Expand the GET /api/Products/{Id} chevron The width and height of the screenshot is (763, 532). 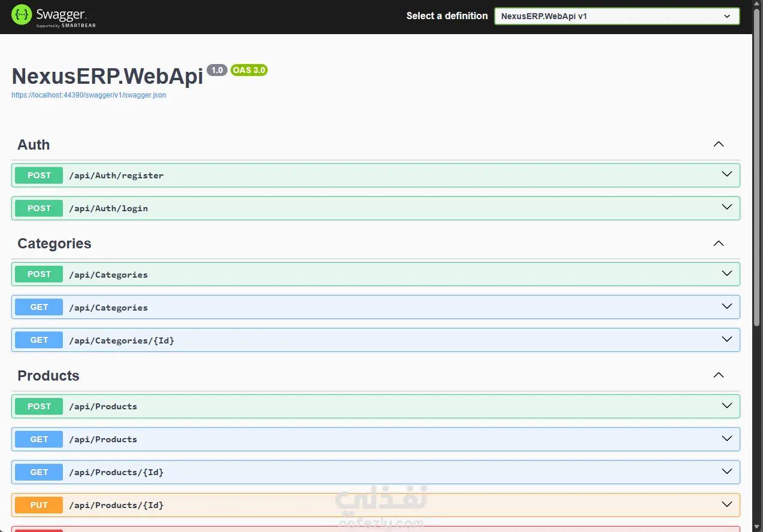point(727,471)
